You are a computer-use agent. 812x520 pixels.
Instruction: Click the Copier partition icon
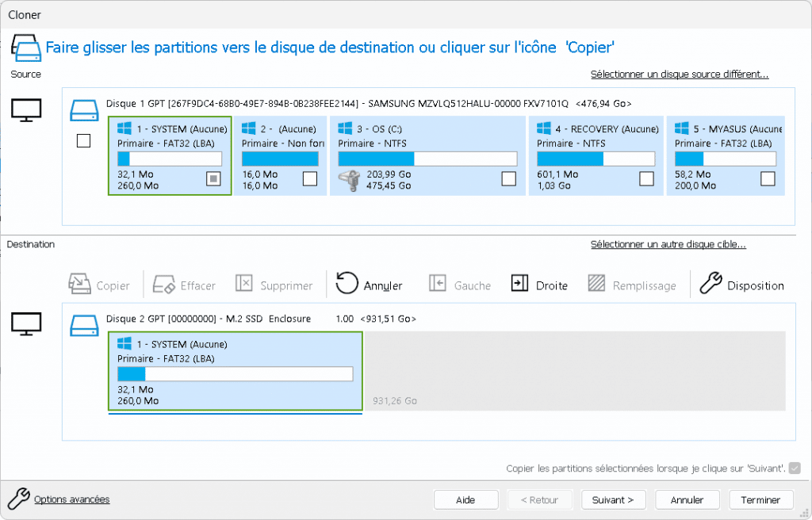click(x=80, y=285)
